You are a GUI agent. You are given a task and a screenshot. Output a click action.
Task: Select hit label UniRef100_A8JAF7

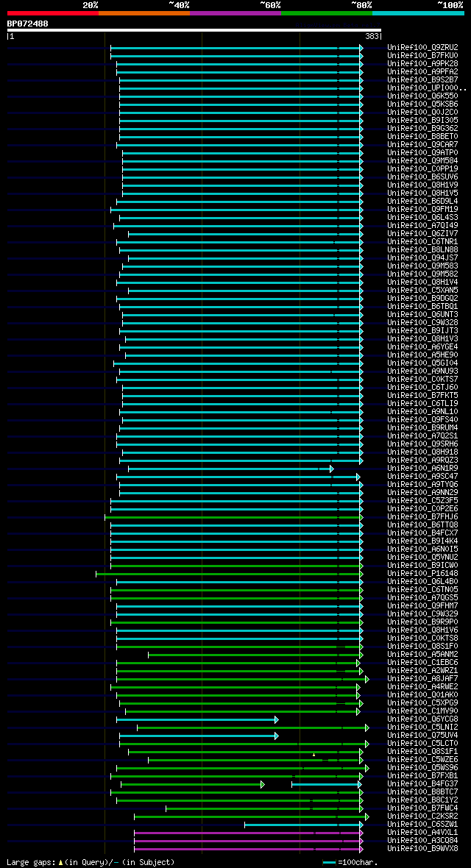(422, 679)
